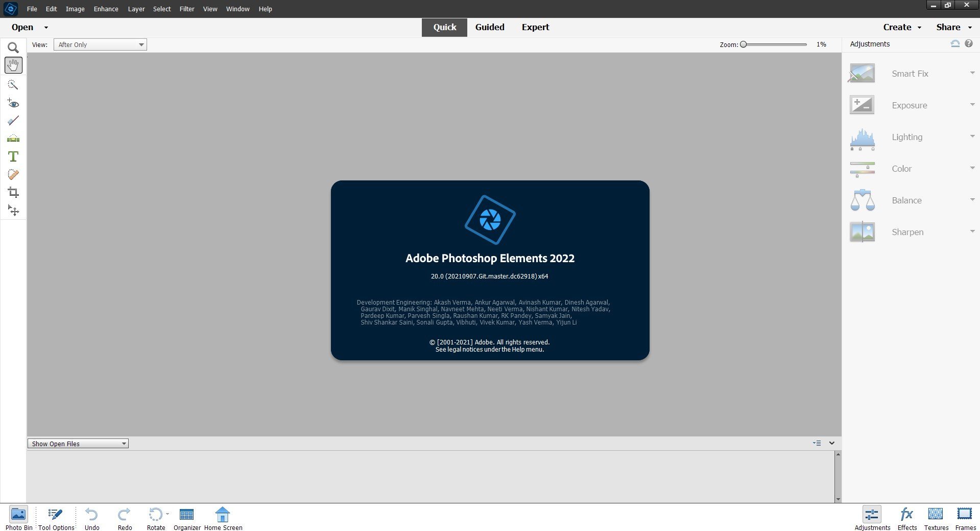The image size is (980, 531).
Task: Toggle the Tool Options panel
Action: 56,518
